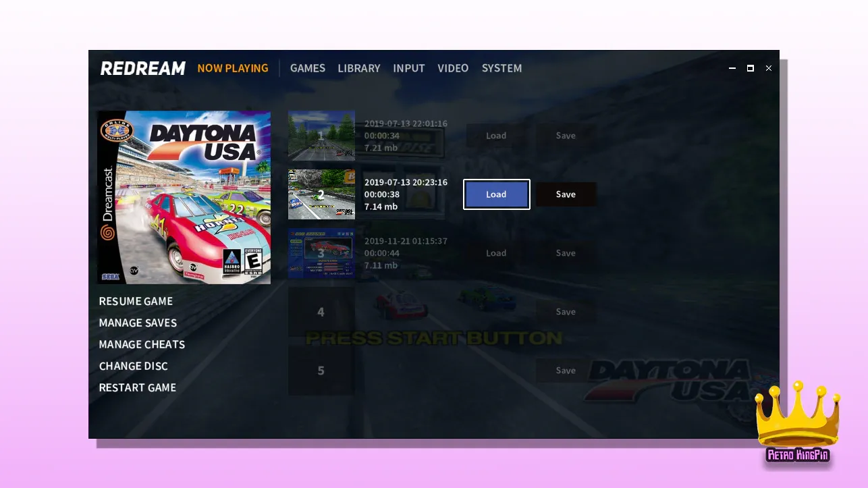Click the 00:00:38 playtime text
This screenshot has width=868, height=488.
[382, 194]
